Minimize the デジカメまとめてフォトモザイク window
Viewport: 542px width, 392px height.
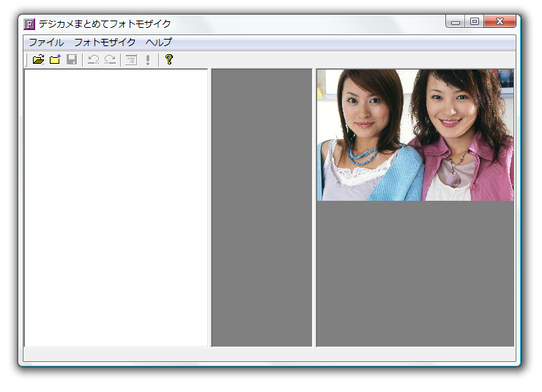click(x=456, y=21)
